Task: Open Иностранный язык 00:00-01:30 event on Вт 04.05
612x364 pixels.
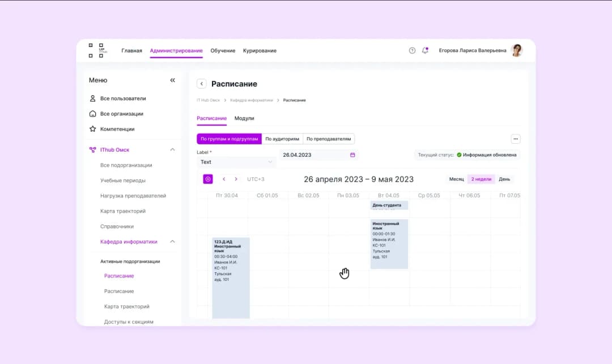Action: tap(389, 244)
